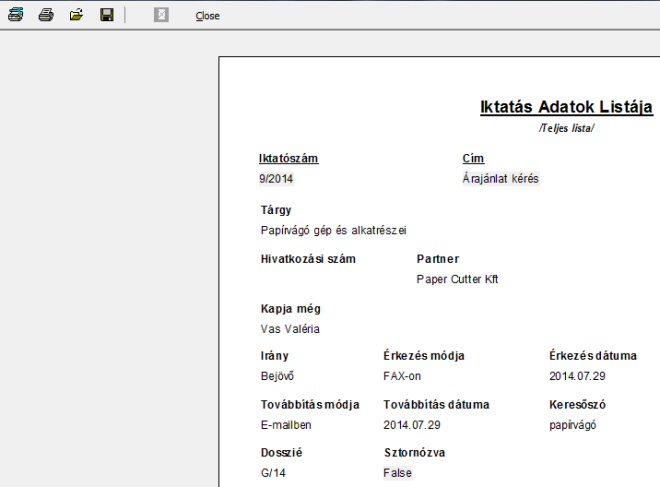The image size is (660, 487).
Task: Print the report with the printer icon
Action: [x=46, y=15]
